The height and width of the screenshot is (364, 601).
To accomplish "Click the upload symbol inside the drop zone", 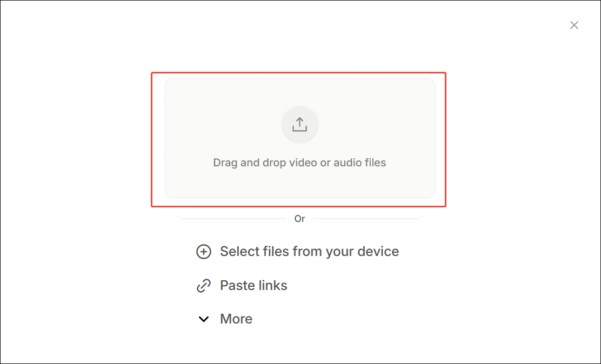I will pyautogui.click(x=300, y=124).
